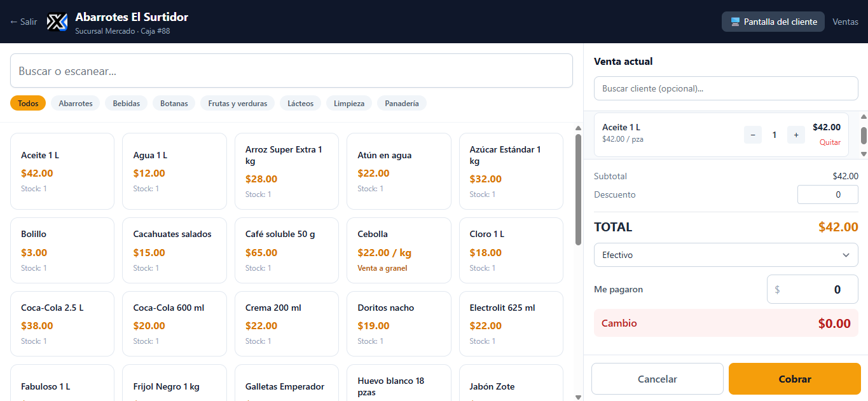The width and height of the screenshot is (868, 401).
Task: Remove Aceite 1 L with Quitar
Action: (830, 142)
